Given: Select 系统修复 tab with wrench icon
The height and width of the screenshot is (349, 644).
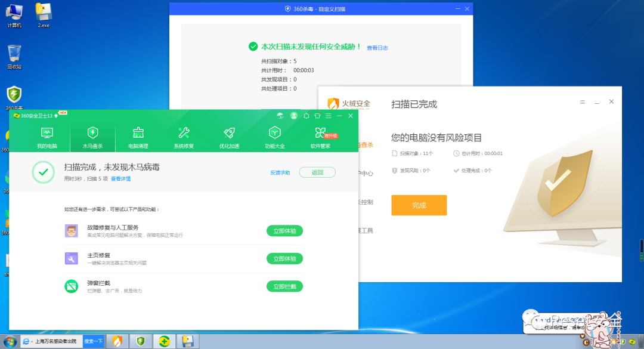Looking at the screenshot, I should 184,137.
